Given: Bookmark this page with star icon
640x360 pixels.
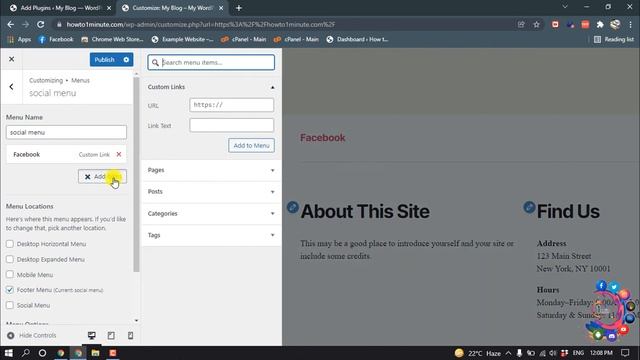Looking at the screenshot, I should point(536,24).
